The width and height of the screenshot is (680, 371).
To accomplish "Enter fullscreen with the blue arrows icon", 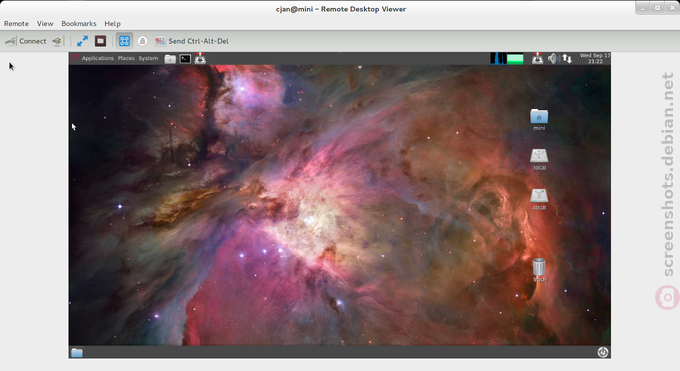I will click(82, 41).
